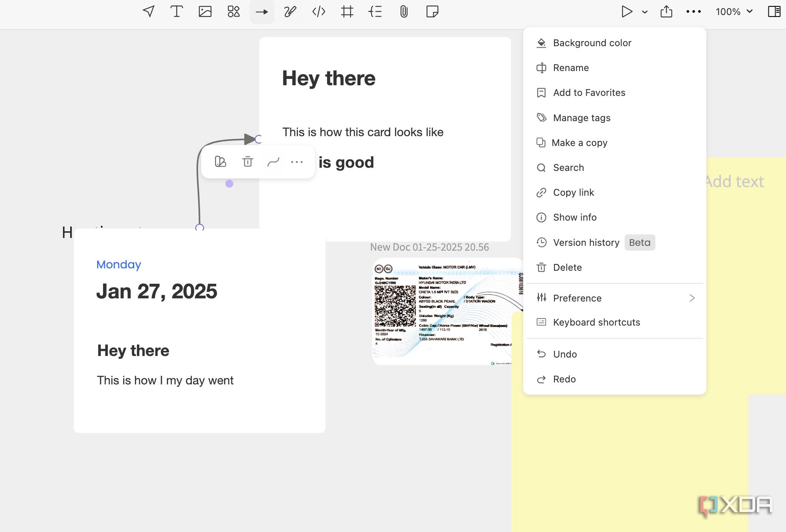Click the Copy link chain icon
The height and width of the screenshot is (532, 786).
tap(541, 193)
